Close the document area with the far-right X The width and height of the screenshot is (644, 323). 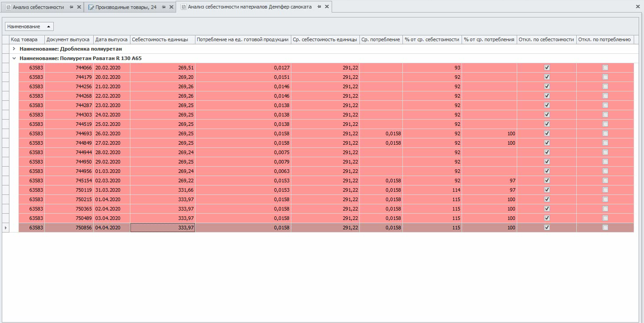point(638,7)
